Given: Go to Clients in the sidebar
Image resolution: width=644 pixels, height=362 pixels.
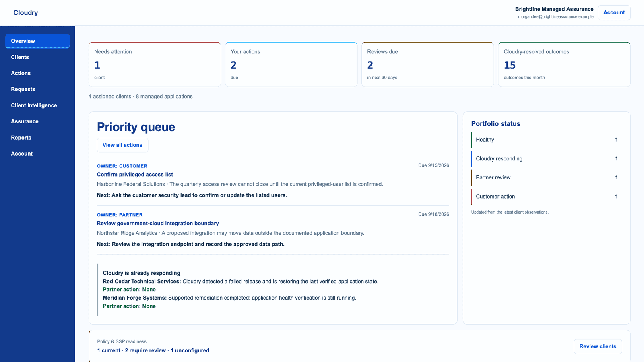Looking at the screenshot, I should [x=37, y=57].
